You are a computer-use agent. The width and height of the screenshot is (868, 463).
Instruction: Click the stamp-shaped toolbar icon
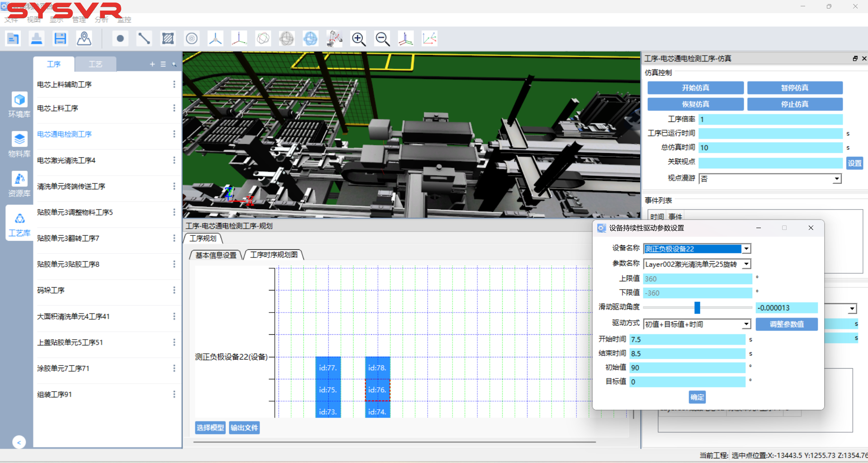pos(37,39)
